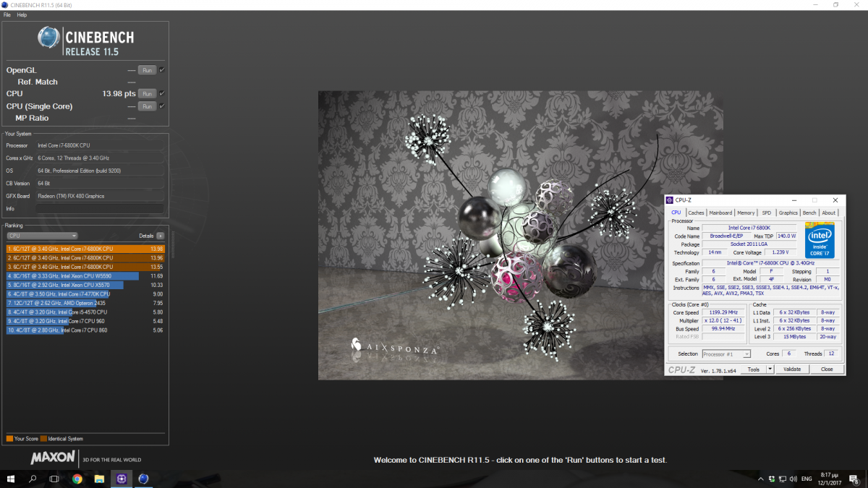Click the CPU-Z title bar app icon

coord(671,200)
